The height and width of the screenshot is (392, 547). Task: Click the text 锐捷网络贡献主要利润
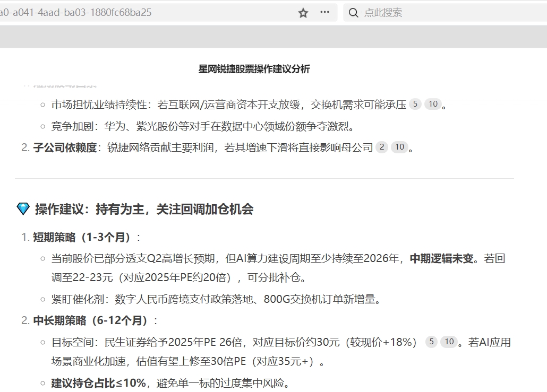pos(160,147)
